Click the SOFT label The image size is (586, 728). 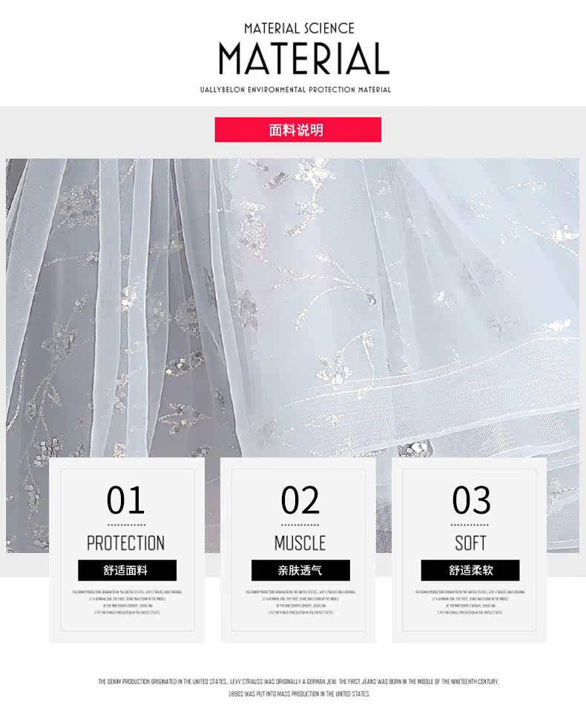(x=471, y=543)
